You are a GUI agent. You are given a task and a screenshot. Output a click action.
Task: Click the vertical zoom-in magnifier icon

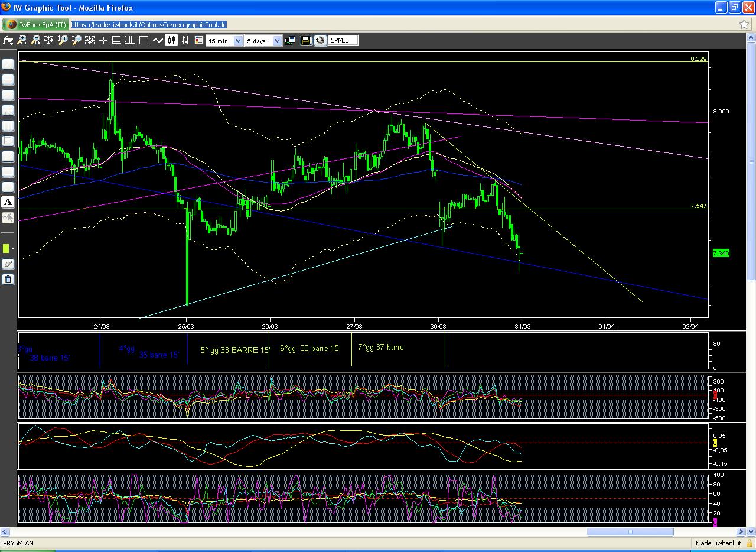63,40
